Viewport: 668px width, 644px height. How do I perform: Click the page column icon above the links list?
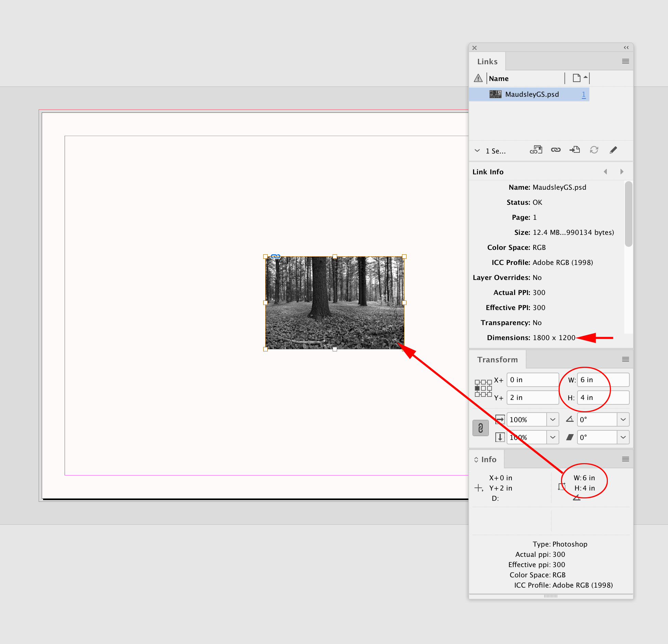pyautogui.click(x=576, y=78)
